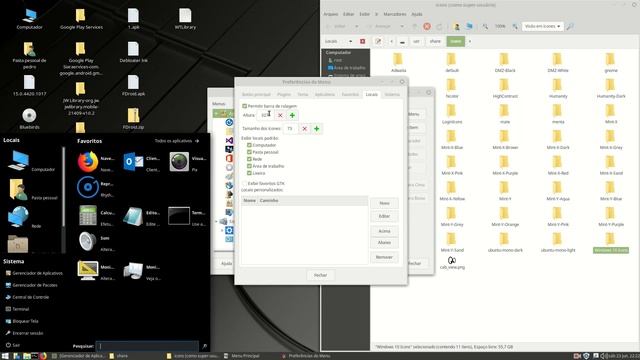The width and height of the screenshot is (640, 360).
Task: Increase Altura with the green plus button
Action: (292, 116)
